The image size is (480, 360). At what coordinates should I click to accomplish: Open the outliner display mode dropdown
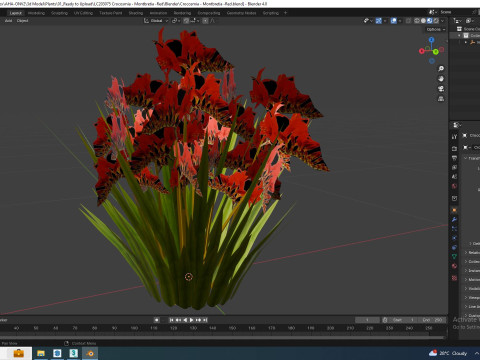click(x=458, y=21)
